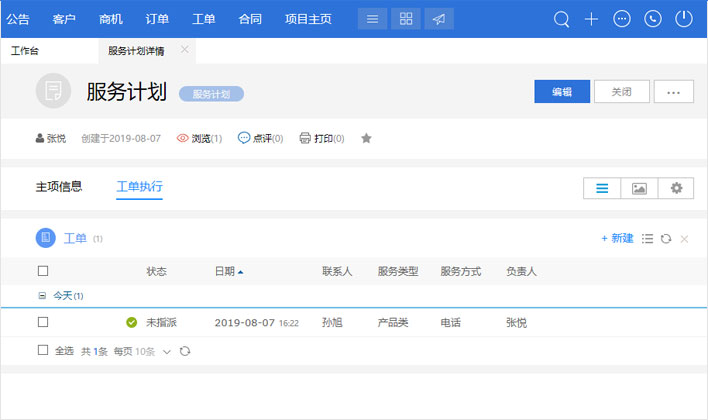
Task: Click the power logout icon
Action: [684, 19]
